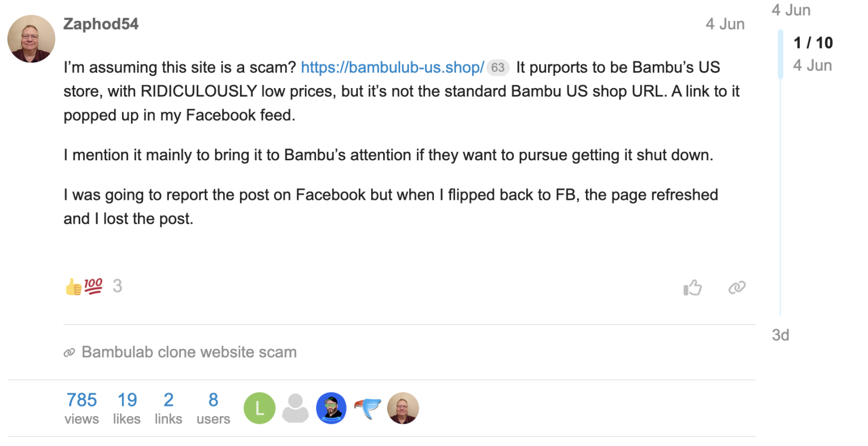Like this post with thumbs-up button

click(x=692, y=287)
